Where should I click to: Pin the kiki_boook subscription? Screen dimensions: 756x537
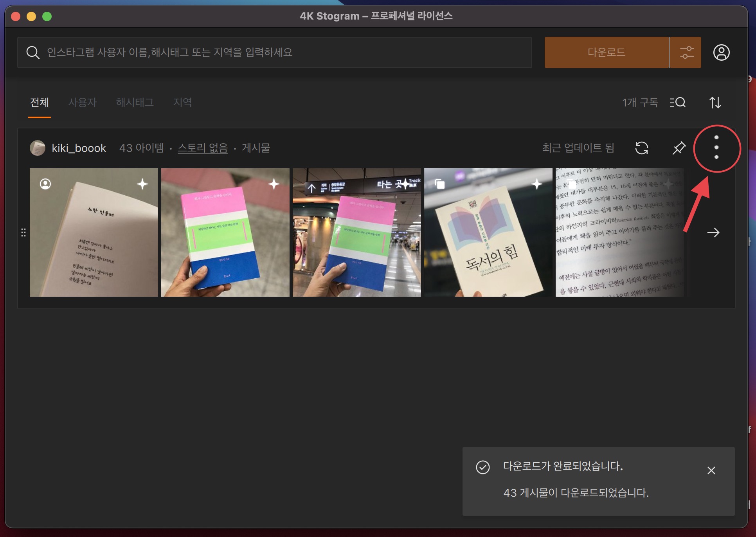pyautogui.click(x=679, y=148)
